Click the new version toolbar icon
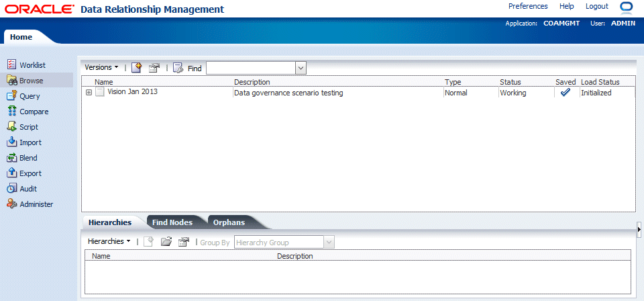This screenshot has width=644, height=301. coord(136,68)
